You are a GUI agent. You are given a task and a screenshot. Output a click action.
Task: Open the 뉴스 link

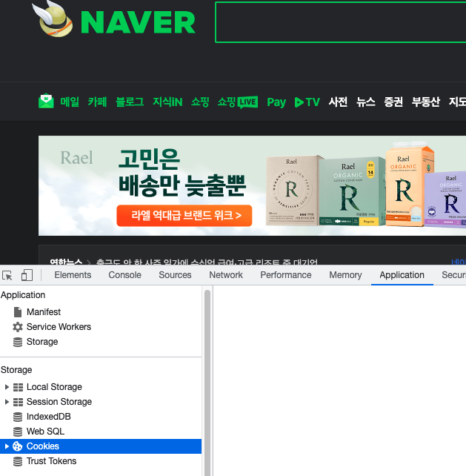pyautogui.click(x=365, y=102)
